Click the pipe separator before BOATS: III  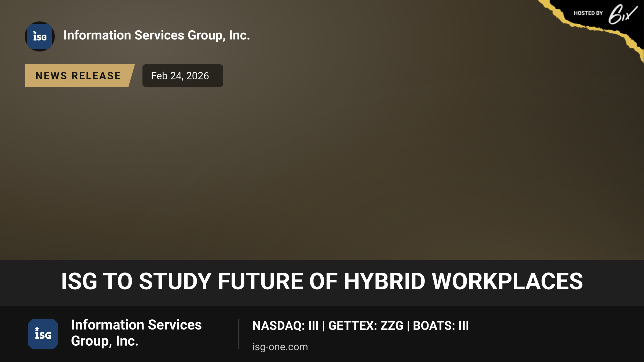[408, 326]
